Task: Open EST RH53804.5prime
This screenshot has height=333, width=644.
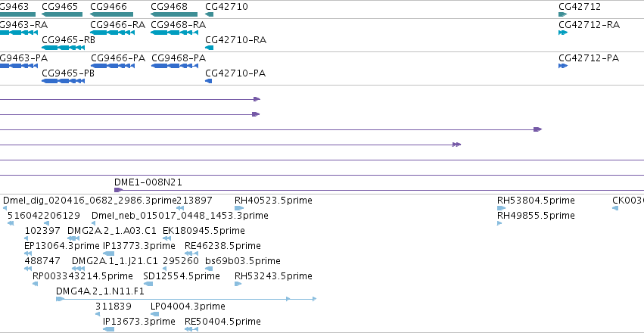Action: tap(501, 208)
